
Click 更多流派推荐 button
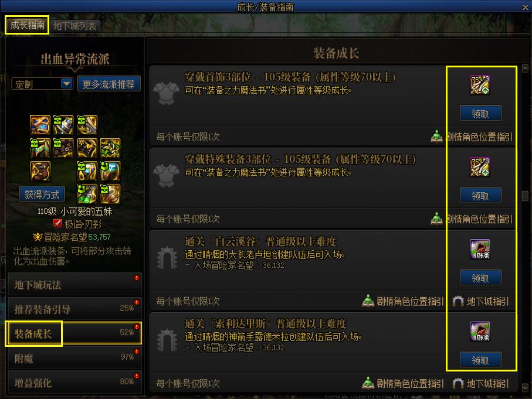(x=109, y=84)
